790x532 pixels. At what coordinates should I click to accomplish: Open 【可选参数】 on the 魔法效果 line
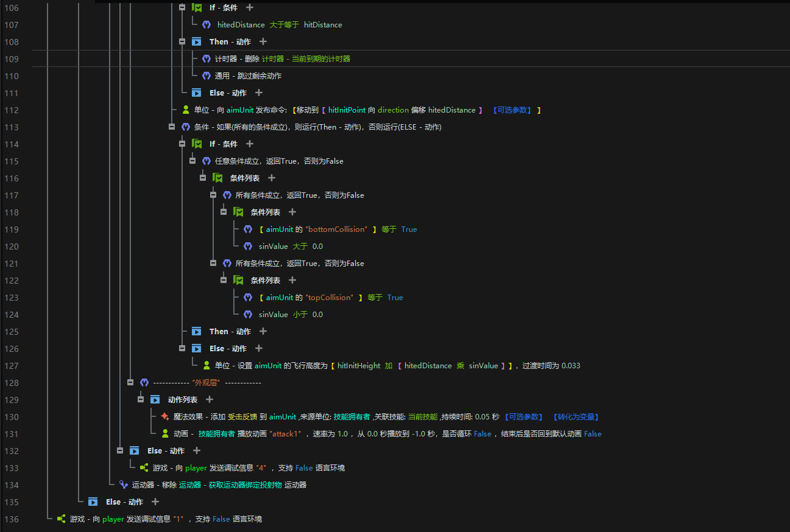[523, 417]
